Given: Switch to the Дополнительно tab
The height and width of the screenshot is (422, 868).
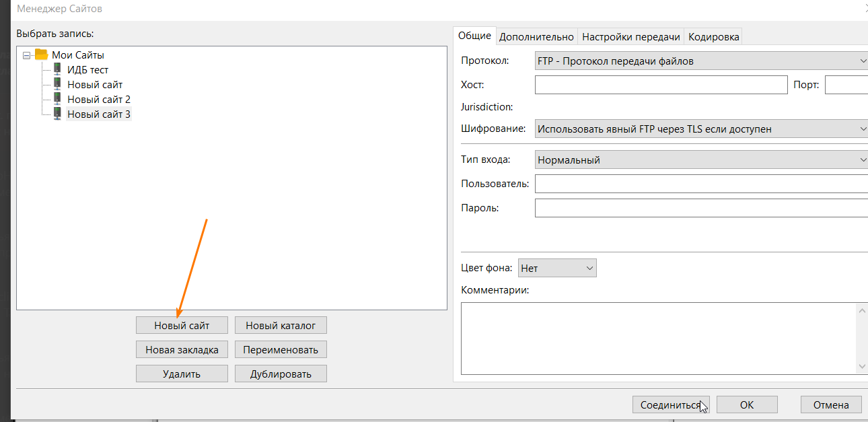Looking at the screenshot, I should [x=536, y=37].
